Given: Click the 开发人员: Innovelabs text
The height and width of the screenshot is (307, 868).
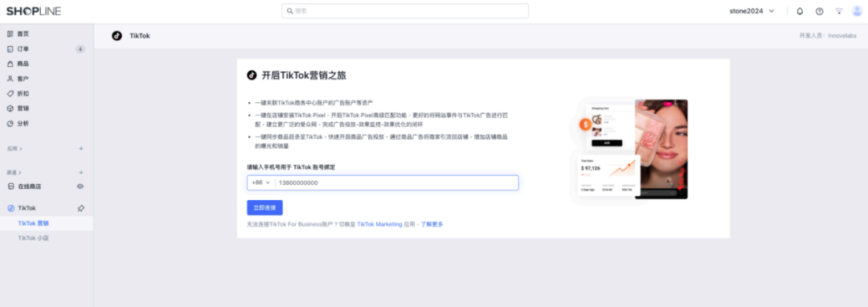Looking at the screenshot, I should point(828,36).
